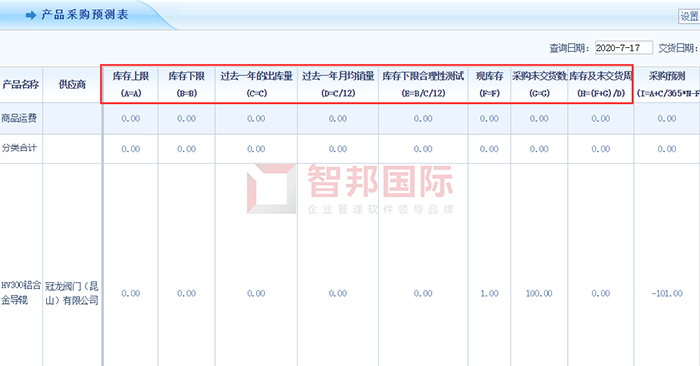The height and width of the screenshot is (366, 700).
Task: Click 库存上限 value in 分类合计 row
Action: click(130, 149)
